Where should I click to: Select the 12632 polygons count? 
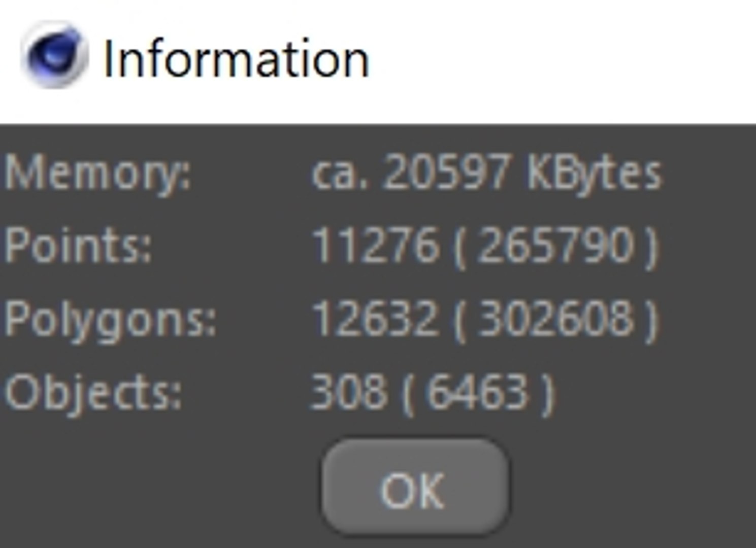(374, 319)
